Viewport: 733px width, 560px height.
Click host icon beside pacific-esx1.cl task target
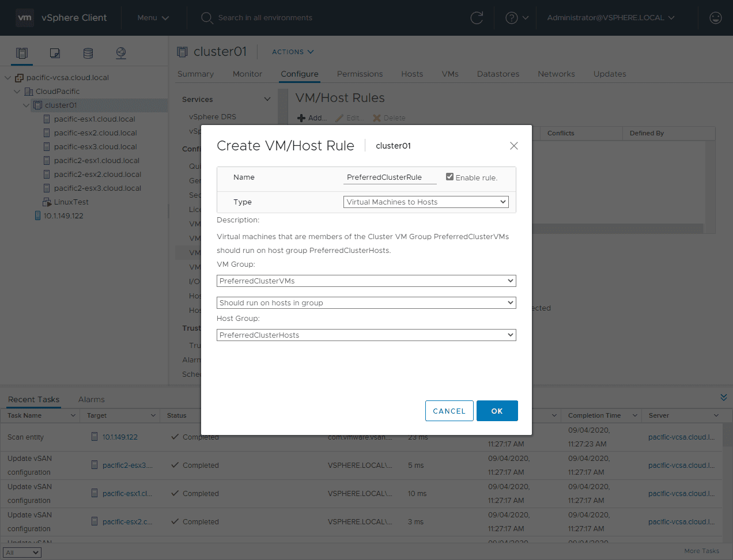click(95, 493)
